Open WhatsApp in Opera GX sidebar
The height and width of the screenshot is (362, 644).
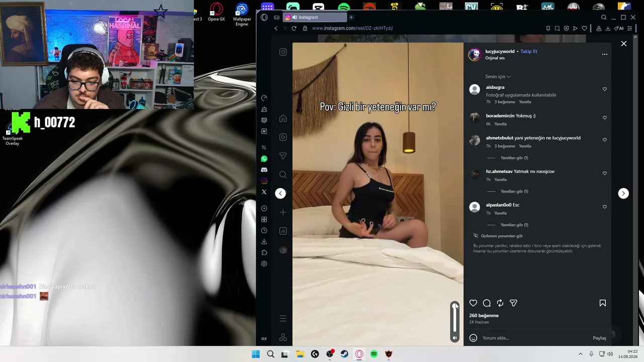click(264, 159)
